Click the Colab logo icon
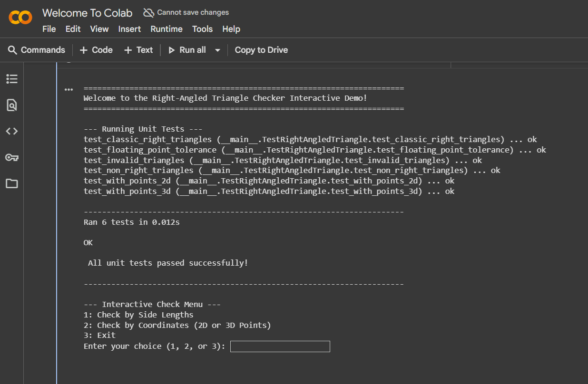This screenshot has height=384, width=588. 20,18
